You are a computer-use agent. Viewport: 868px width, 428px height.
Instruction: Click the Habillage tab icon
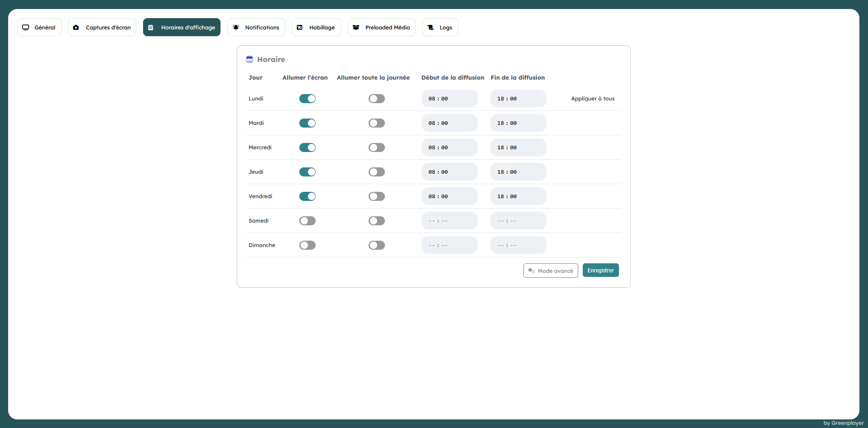tap(300, 28)
